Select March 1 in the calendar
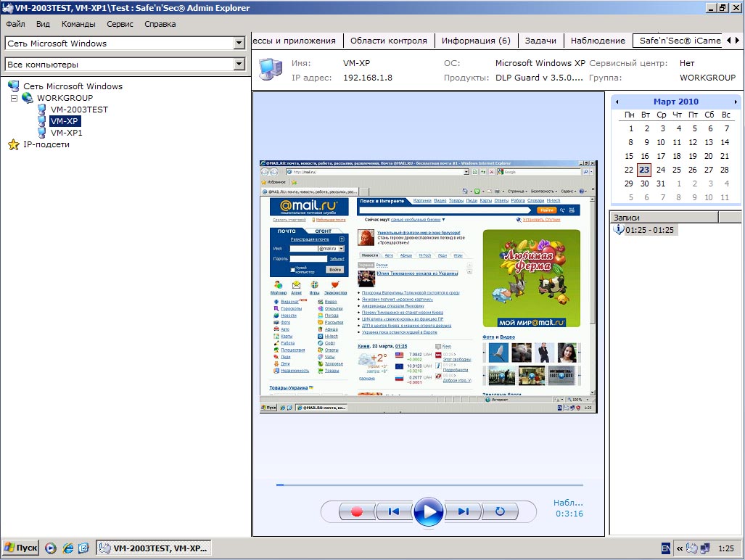Image resolution: width=745 pixels, height=560 pixels. [x=630, y=128]
